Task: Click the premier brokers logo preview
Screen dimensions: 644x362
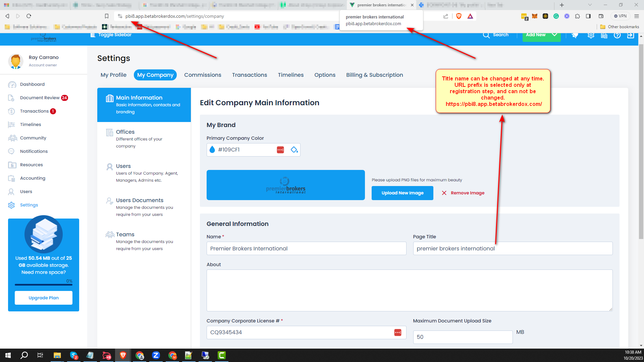Action: pos(286,185)
